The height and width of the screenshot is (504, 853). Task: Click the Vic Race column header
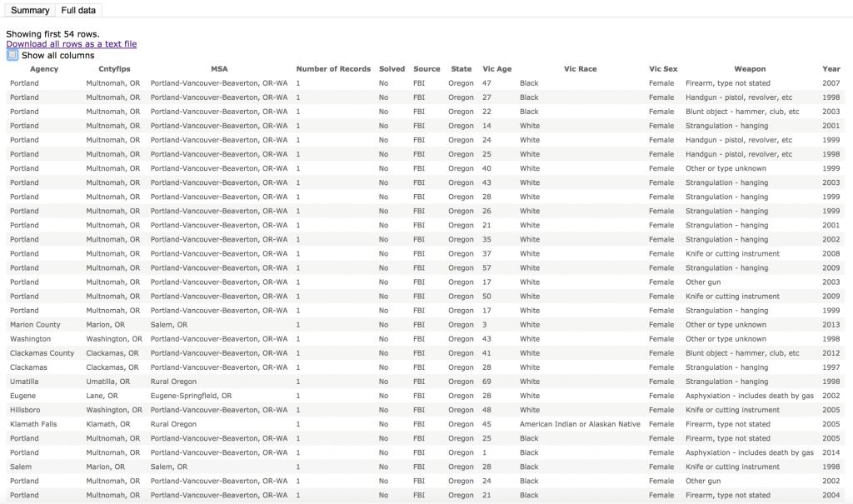(580, 69)
